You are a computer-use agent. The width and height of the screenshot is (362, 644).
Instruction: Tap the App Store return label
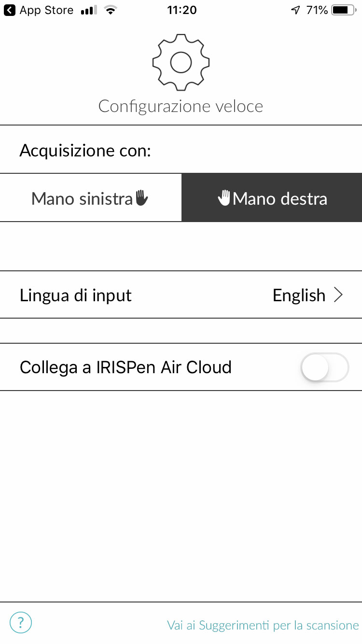[46, 10]
